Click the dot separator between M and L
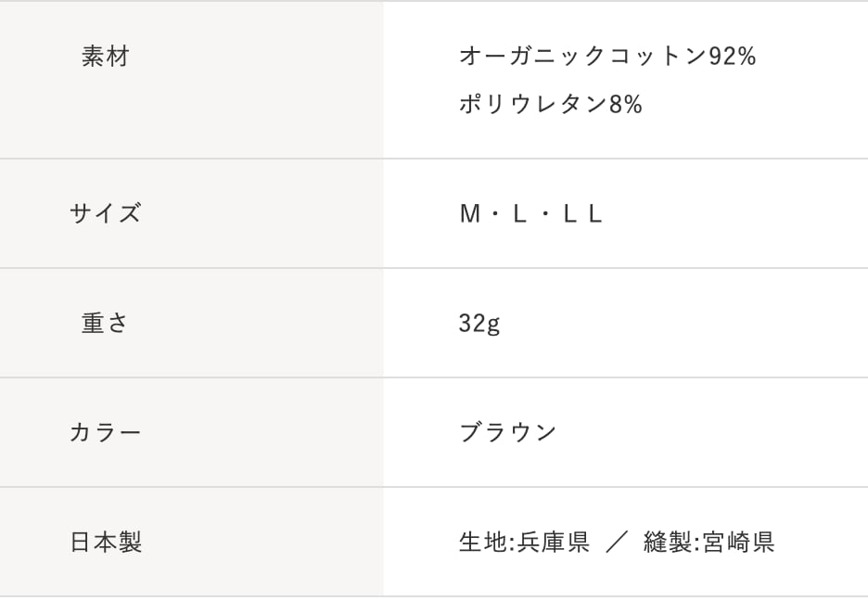868x601 pixels. [x=494, y=214]
